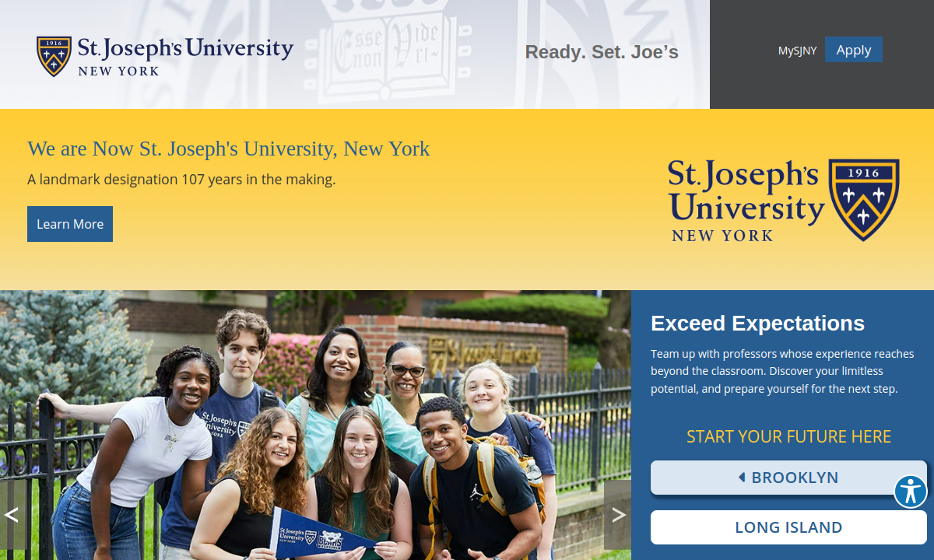Click St. Joseph's University wordmark in header

pyautogui.click(x=185, y=55)
